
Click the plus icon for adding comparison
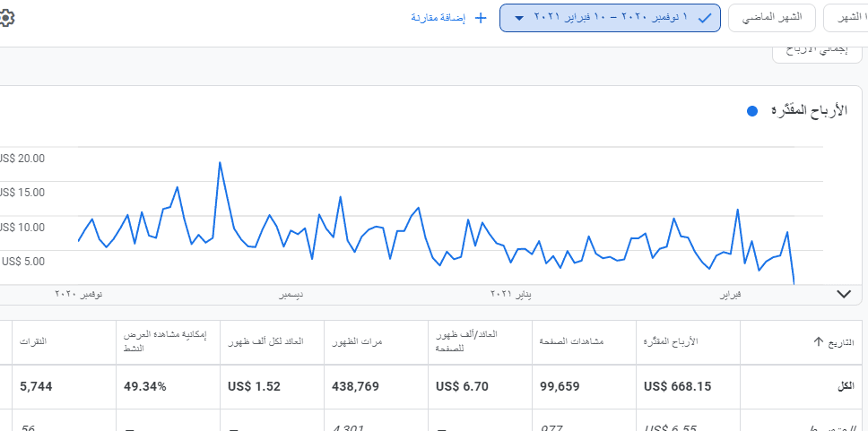pyautogui.click(x=480, y=18)
